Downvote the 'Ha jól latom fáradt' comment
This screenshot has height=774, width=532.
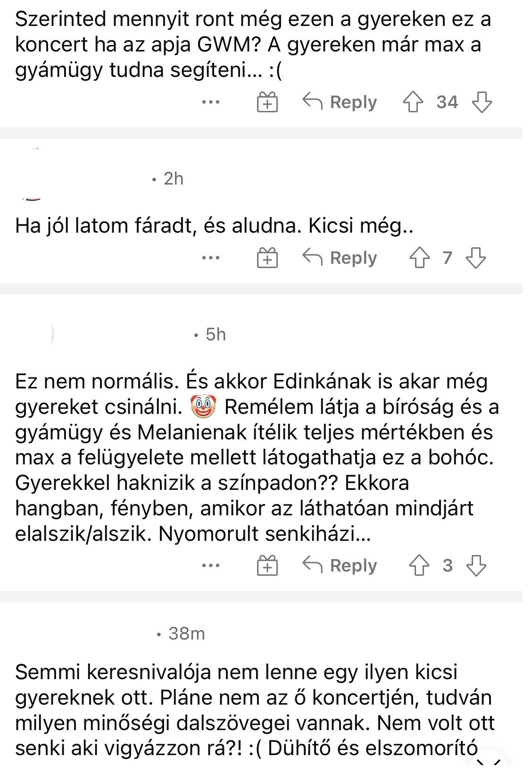click(x=475, y=258)
